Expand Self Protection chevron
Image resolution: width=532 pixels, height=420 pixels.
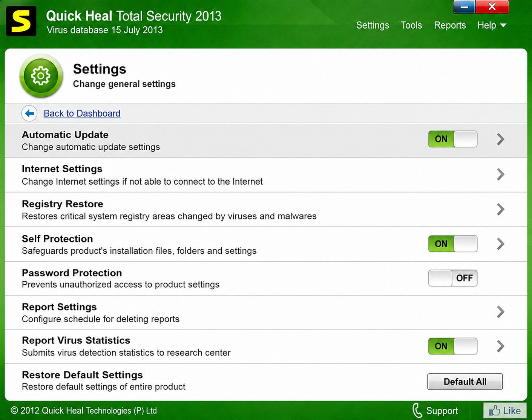click(501, 244)
